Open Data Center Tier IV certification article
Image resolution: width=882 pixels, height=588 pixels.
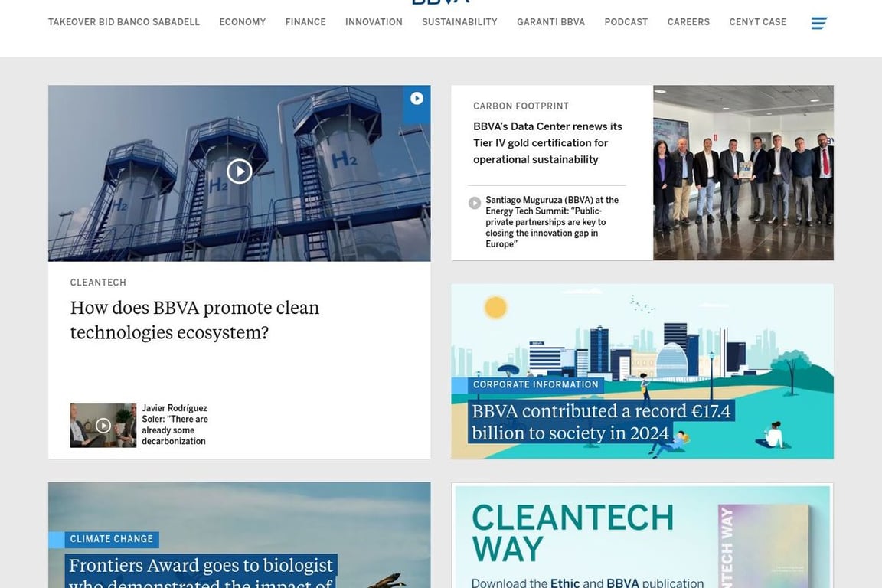click(547, 142)
